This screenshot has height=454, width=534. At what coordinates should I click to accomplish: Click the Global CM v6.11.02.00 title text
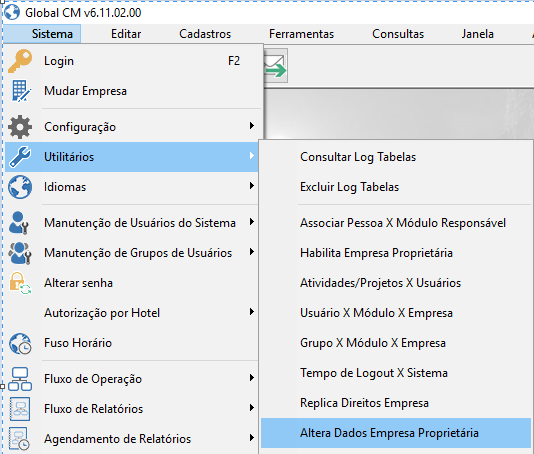[x=83, y=13]
